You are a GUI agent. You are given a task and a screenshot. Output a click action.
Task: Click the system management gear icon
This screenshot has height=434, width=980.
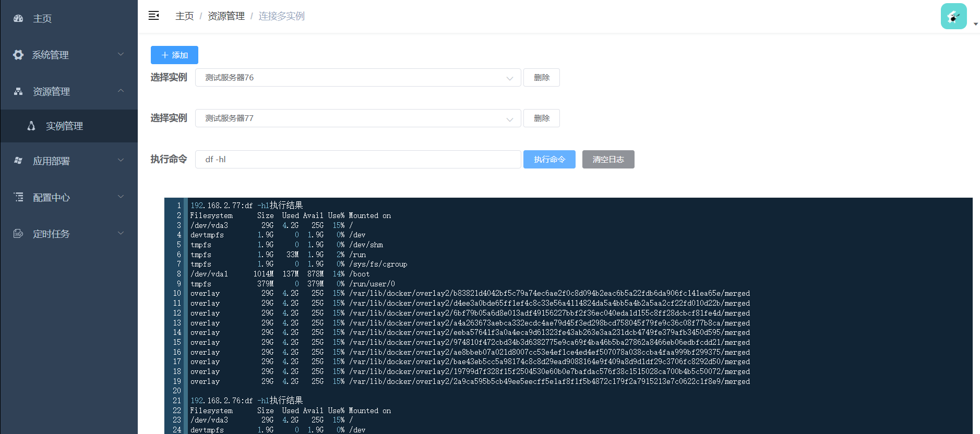pos(18,55)
